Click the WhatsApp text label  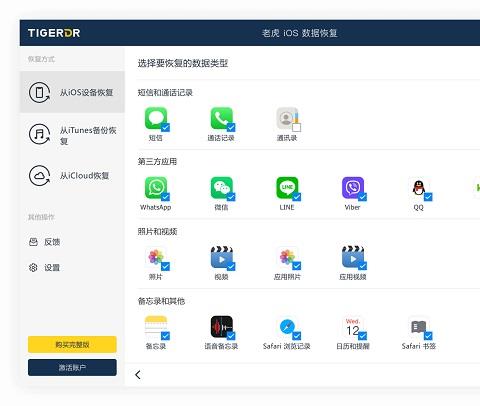[x=156, y=207]
